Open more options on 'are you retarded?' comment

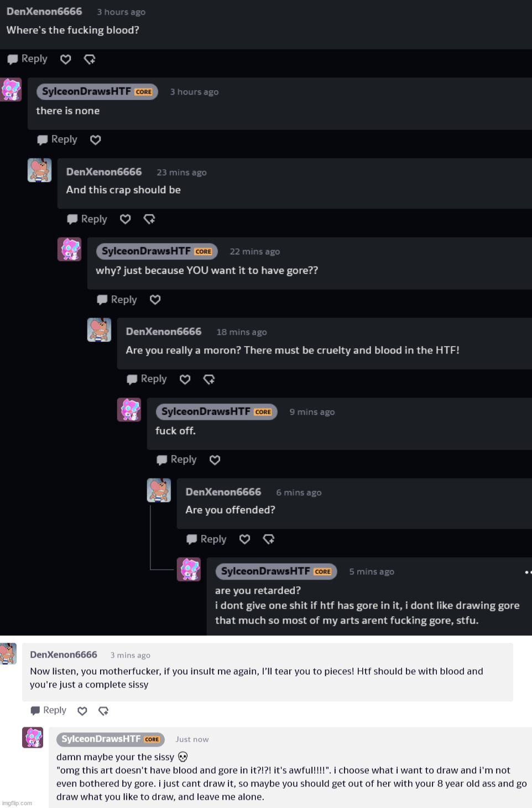tap(528, 572)
